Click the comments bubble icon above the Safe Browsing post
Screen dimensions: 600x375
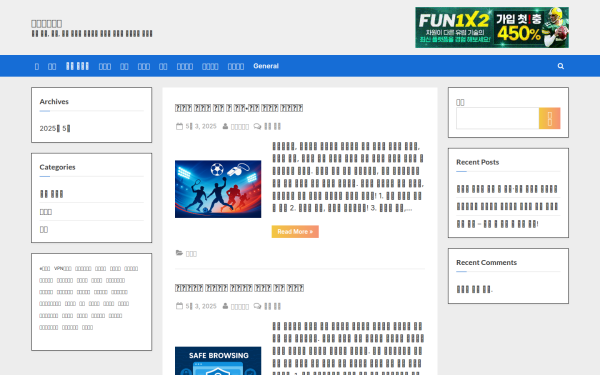(258, 306)
